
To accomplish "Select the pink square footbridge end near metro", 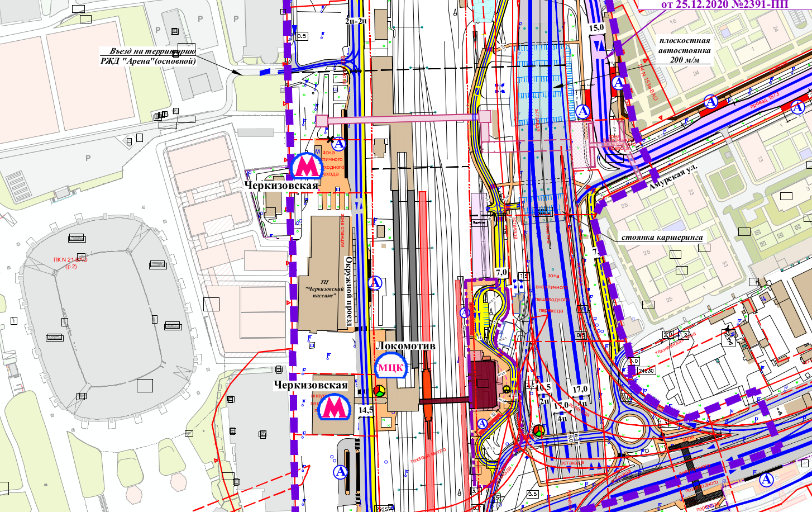I will [322, 121].
